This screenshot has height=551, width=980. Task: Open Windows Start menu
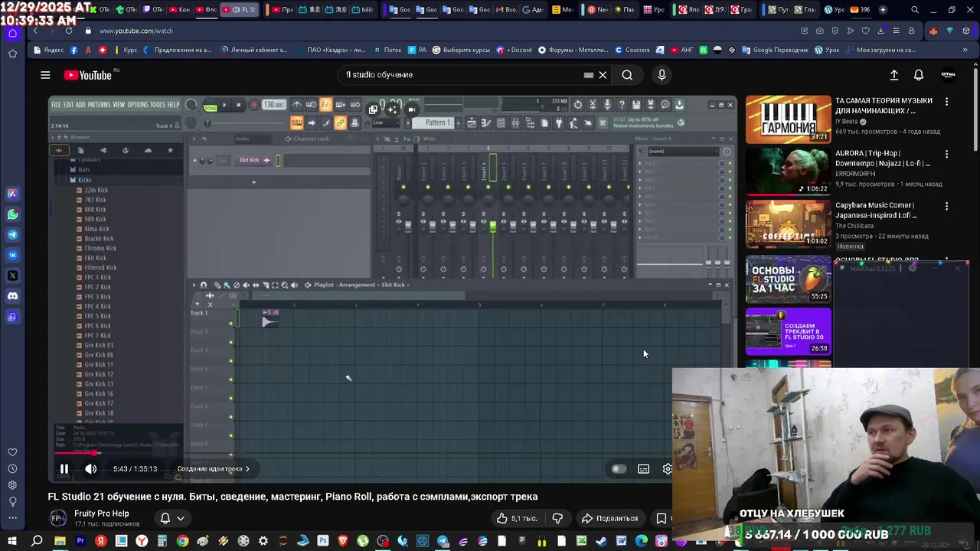12,541
